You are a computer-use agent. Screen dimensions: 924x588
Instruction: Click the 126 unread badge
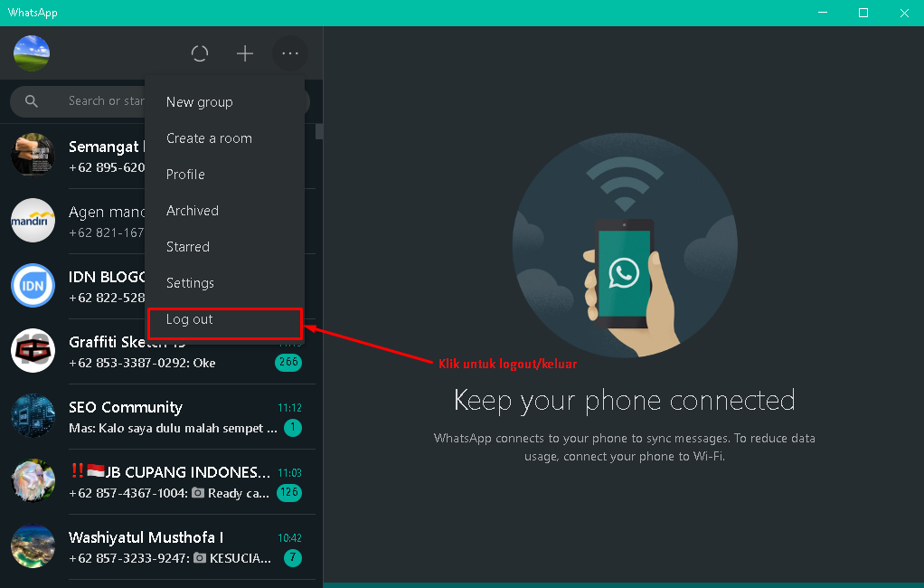pyautogui.click(x=288, y=492)
